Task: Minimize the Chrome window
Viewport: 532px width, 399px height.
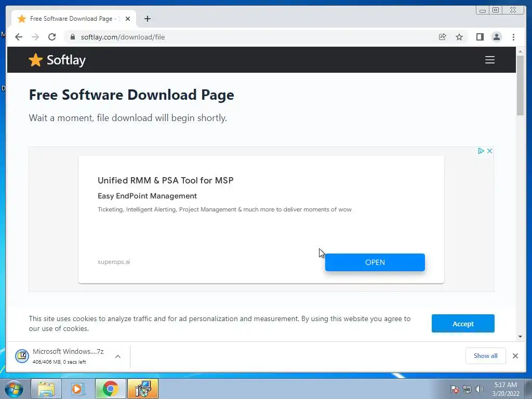Action: 483,10
